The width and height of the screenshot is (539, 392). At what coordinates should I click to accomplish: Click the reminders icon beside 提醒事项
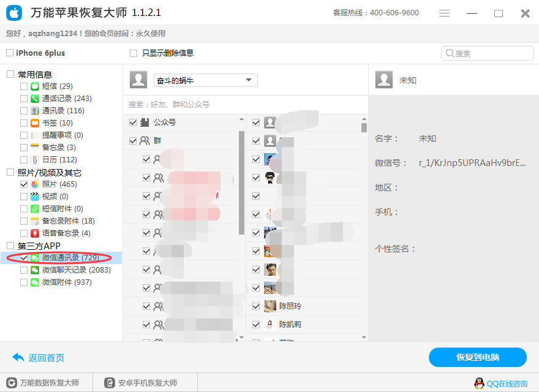(x=35, y=135)
